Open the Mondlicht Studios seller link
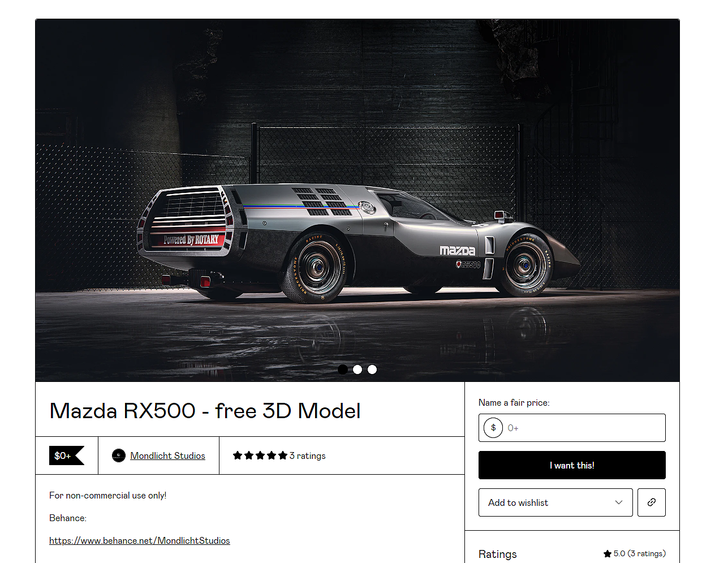 pos(167,455)
